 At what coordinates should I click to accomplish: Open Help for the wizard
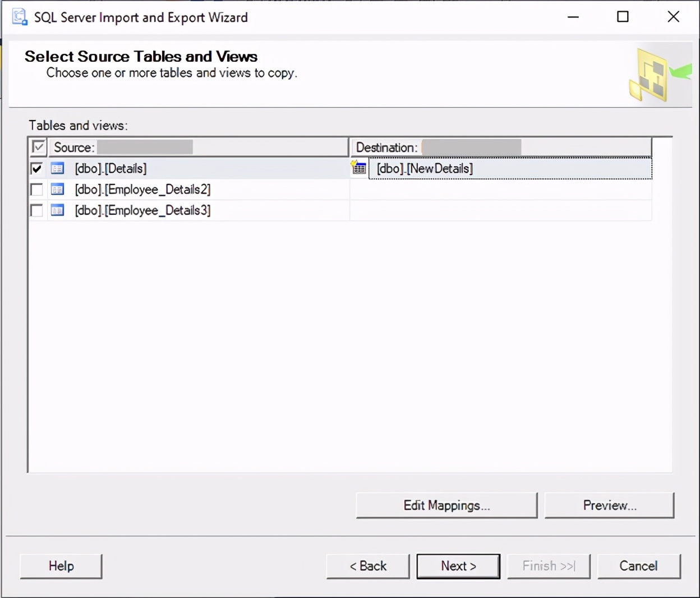pyautogui.click(x=61, y=566)
